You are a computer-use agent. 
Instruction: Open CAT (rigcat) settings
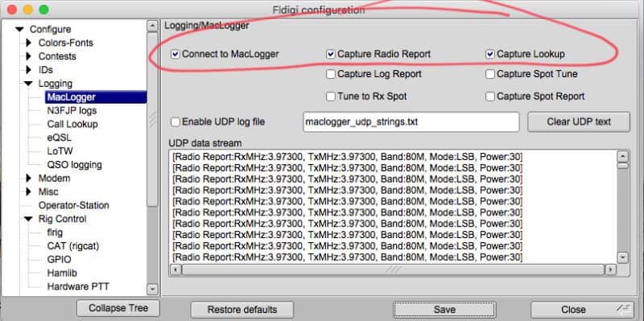[x=73, y=246]
